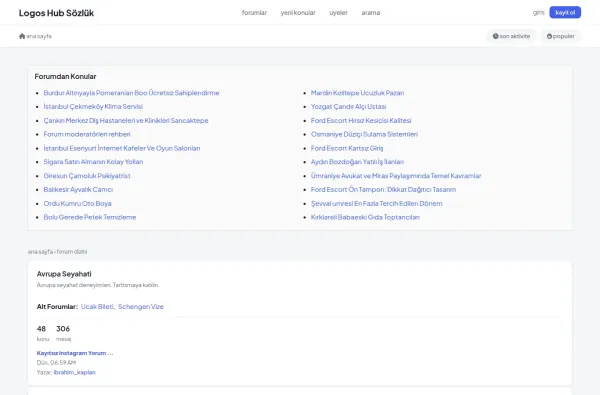Open İstanbul Esenyurt İnternet Kafeler topic
Image resolution: width=600 pixels, height=395 pixels.
tap(122, 148)
